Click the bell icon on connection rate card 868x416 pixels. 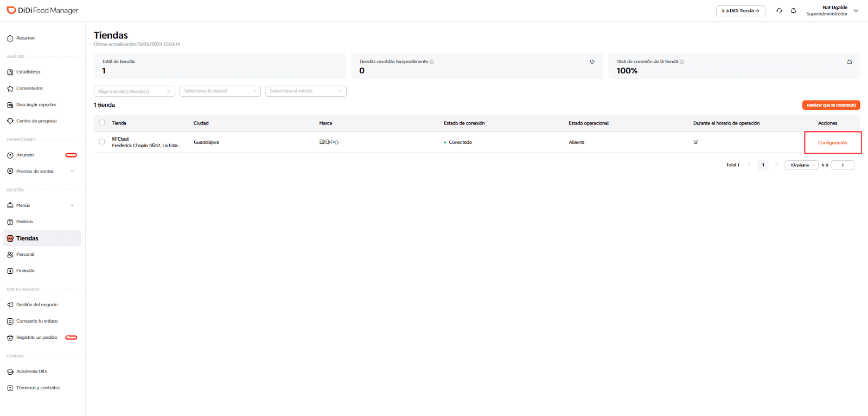coord(850,61)
